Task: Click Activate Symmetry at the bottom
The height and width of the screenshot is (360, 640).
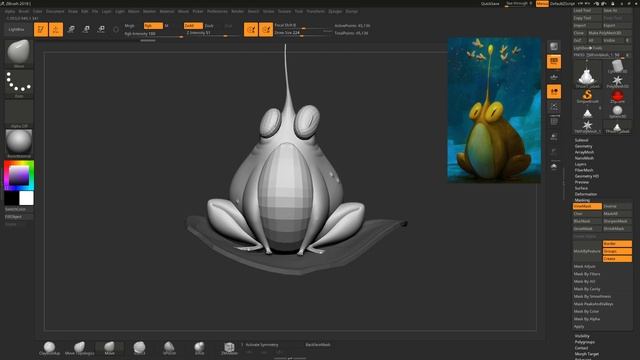Action: [x=262, y=345]
